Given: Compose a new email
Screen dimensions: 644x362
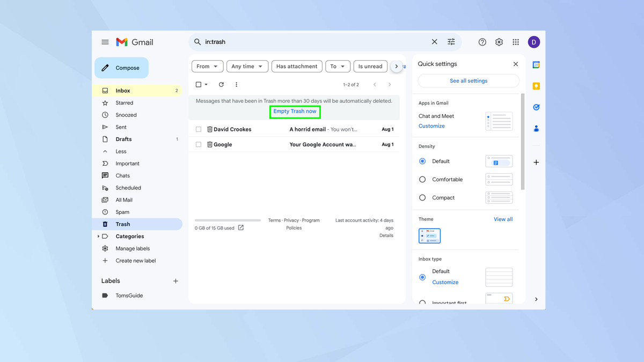Looking at the screenshot, I should click(x=121, y=68).
